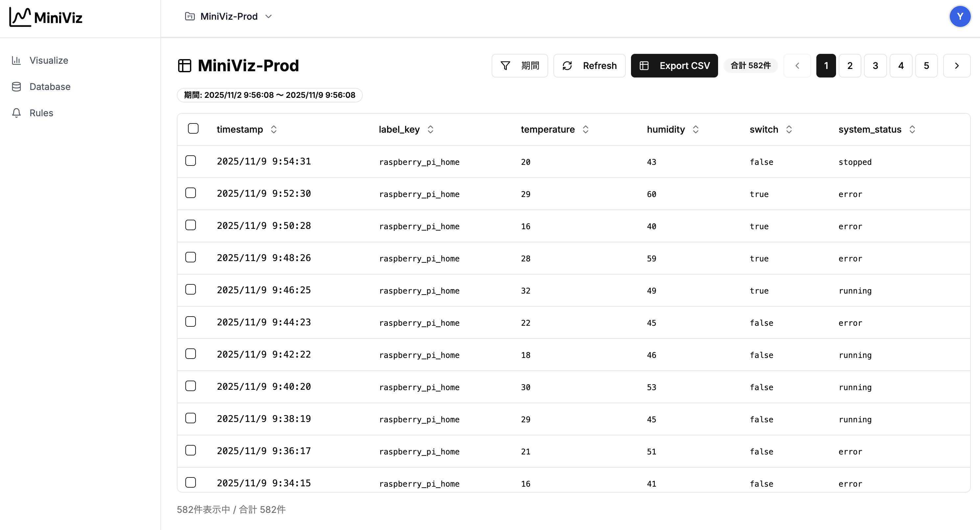Open the Rules section
The width and height of the screenshot is (980, 530).
pos(41,113)
